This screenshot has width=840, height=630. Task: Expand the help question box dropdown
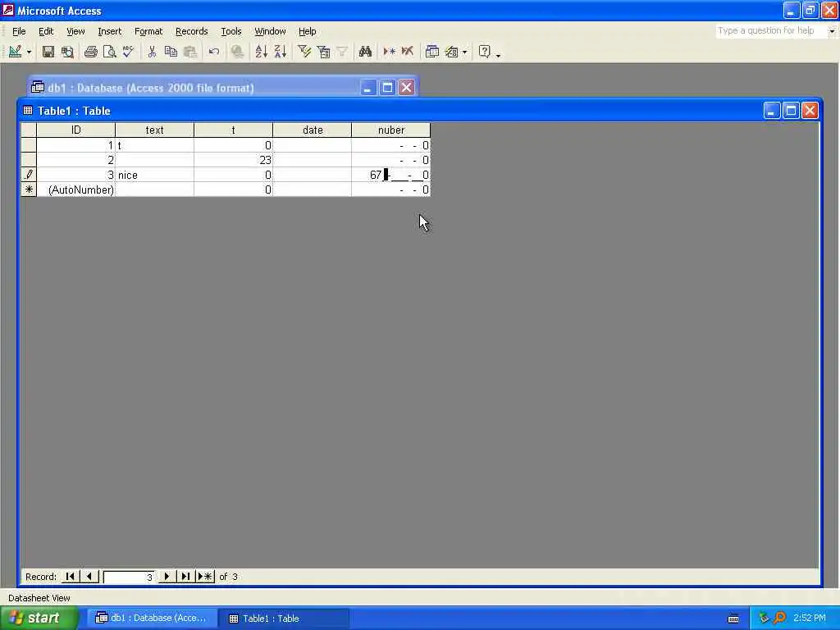click(832, 30)
